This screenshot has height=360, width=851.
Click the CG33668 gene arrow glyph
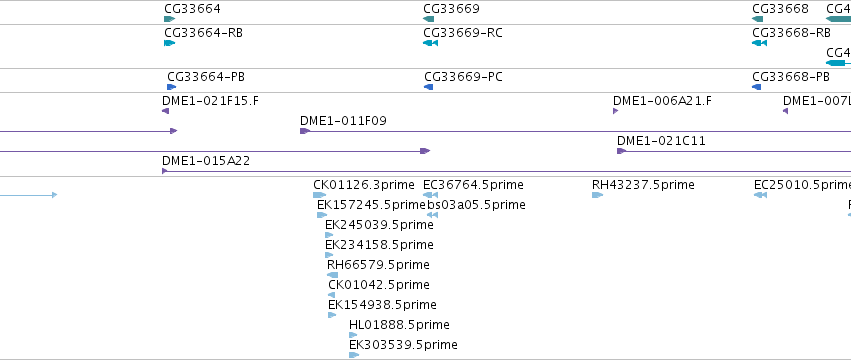(757, 19)
